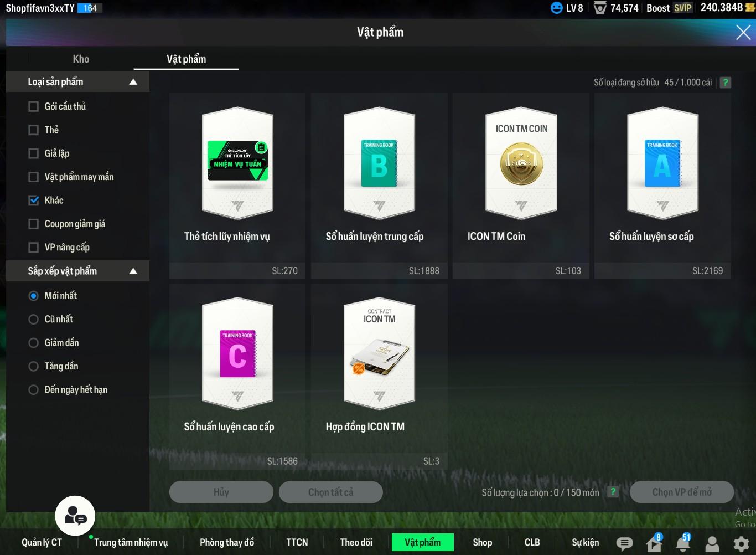Collapse the Loại sản phẩm section
This screenshot has height=555, width=756.
133,82
